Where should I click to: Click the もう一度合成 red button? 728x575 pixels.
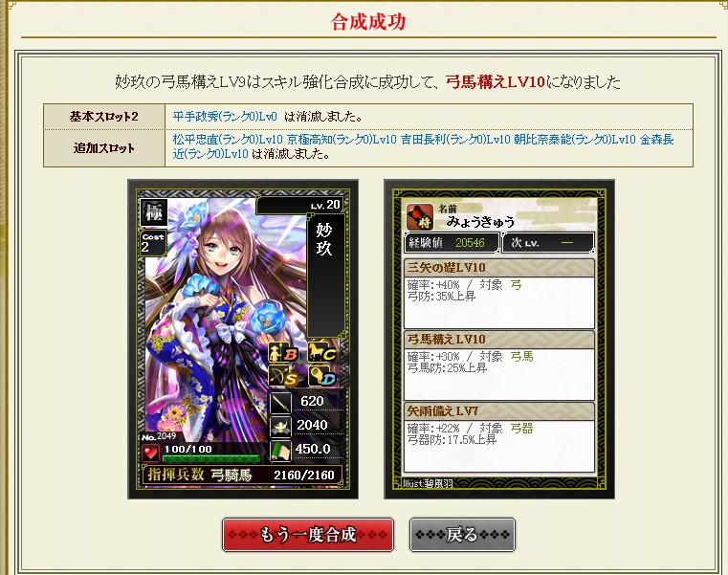pyautogui.click(x=308, y=535)
